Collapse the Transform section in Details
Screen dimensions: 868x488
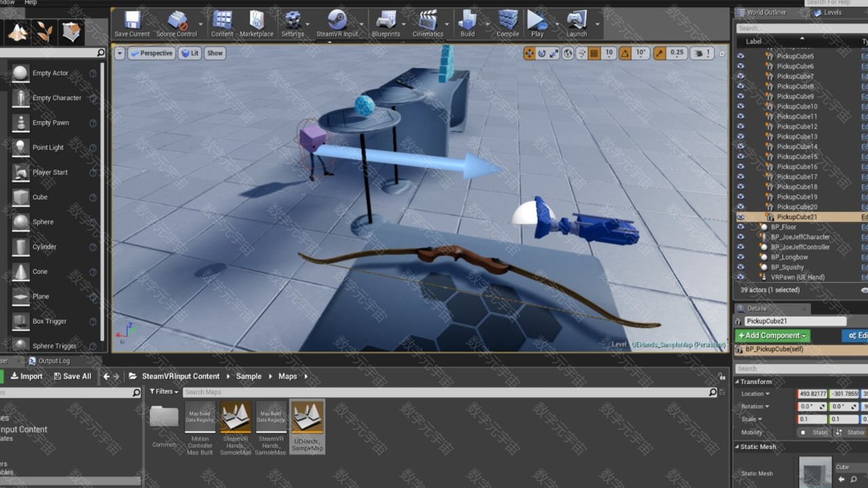point(737,382)
